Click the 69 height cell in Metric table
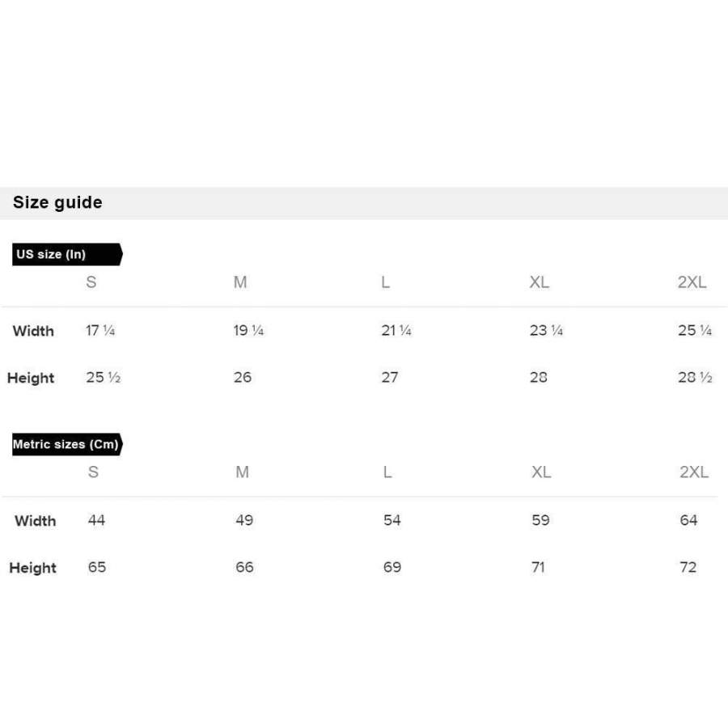 click(x=392, y=567)
